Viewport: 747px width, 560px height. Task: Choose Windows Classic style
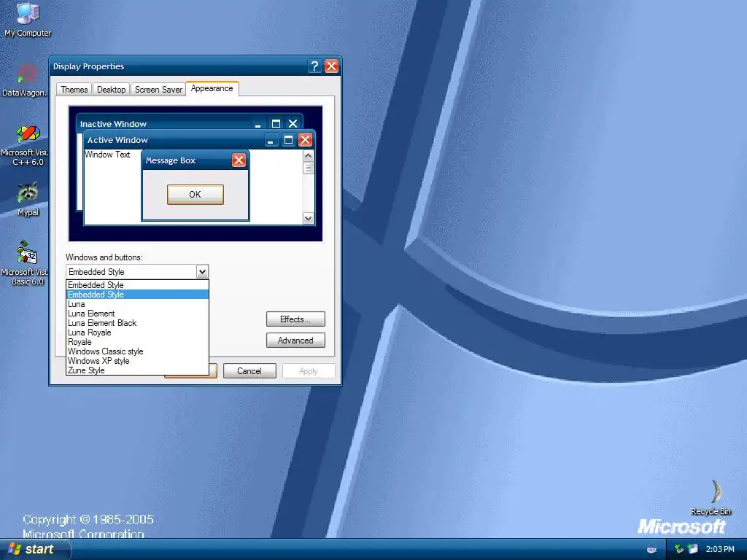[137, 351]
